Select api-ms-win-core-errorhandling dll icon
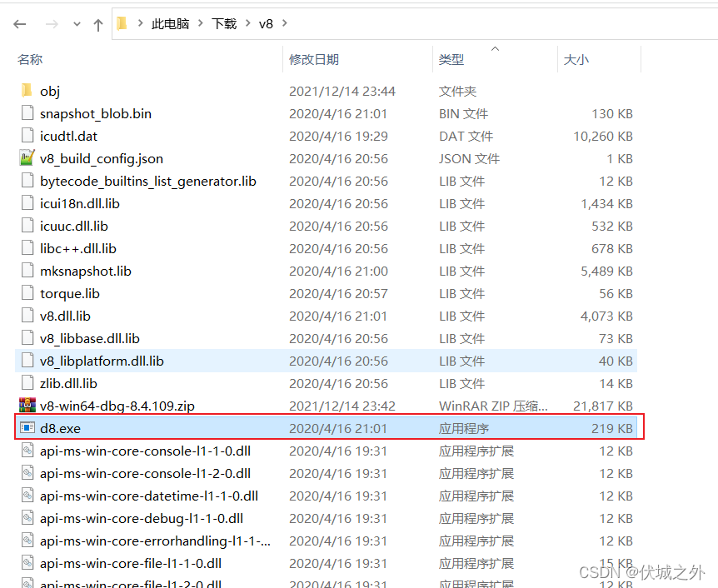The height and width of the screenshot is (588, 718). coord(27,540)
